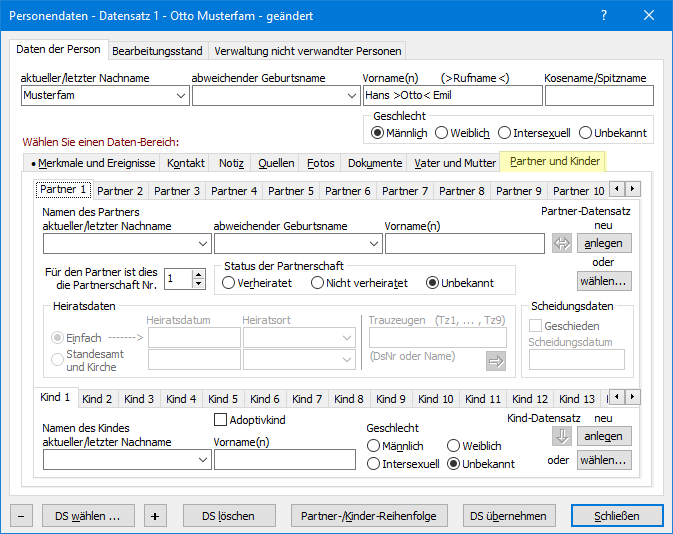This screenshot has height=534, width=673.
Task: Set partnership status to Verheiratet
Action: (x=229, y=283)
